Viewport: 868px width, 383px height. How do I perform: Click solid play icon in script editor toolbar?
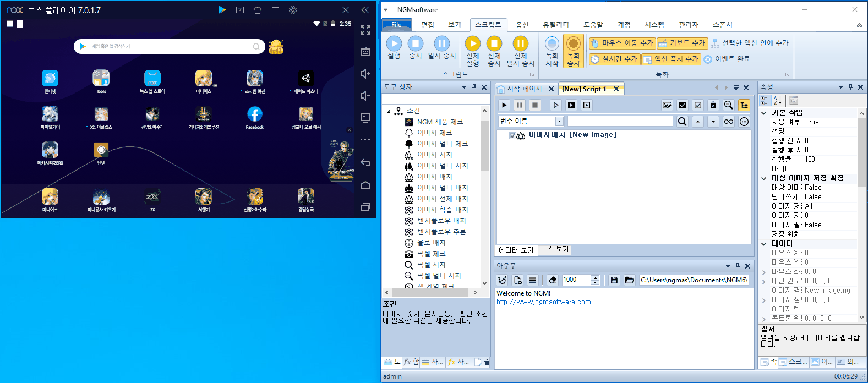[504, 105]
